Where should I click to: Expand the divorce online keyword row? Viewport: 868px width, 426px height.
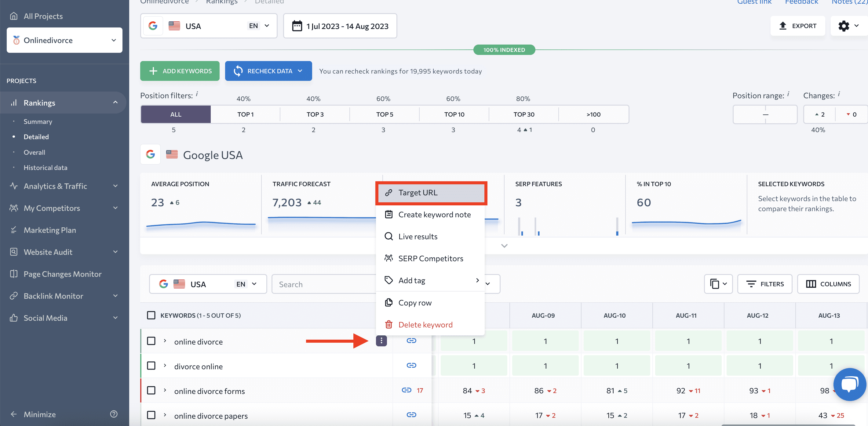(x=165, y=365)
